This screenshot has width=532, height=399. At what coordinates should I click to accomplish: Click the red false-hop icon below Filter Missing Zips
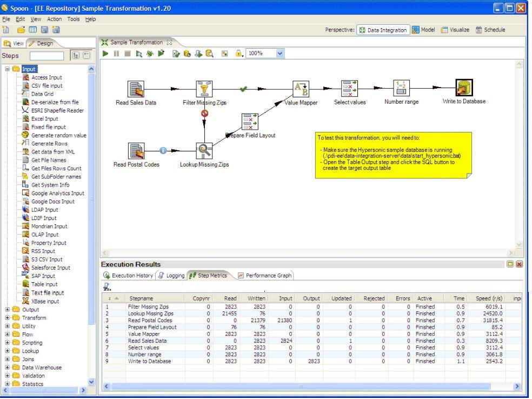click(204, 114)
